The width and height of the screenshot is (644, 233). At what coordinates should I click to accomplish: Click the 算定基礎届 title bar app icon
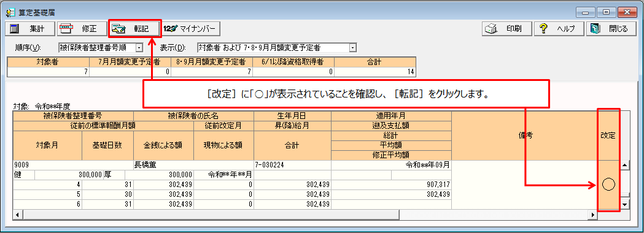pos(10,12)
